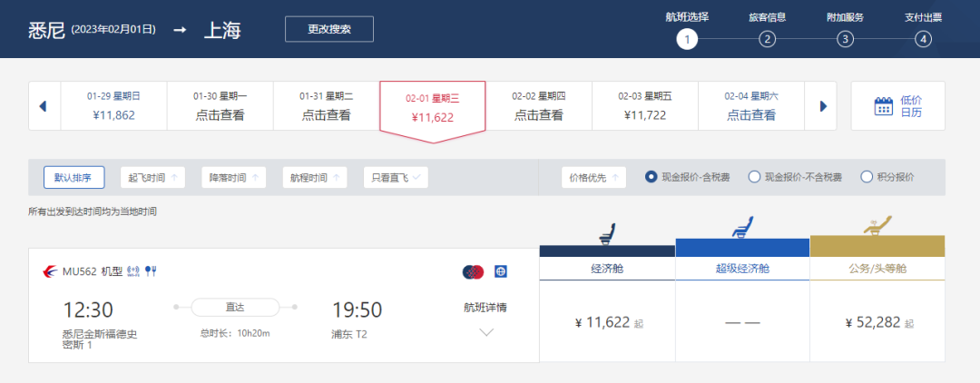Select 现金报价-含税费 radio option
The width and height of the screenshot is (980, 383).
click(652, 177)
